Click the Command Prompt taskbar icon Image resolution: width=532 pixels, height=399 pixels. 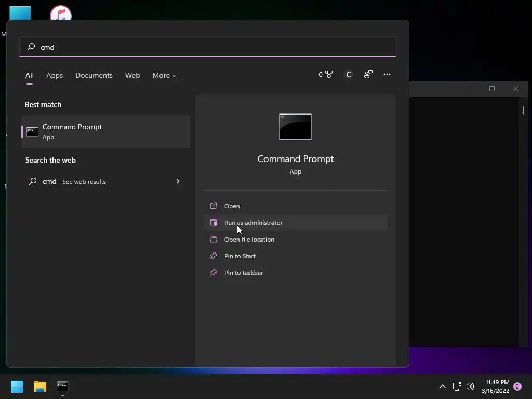[62, 387]
